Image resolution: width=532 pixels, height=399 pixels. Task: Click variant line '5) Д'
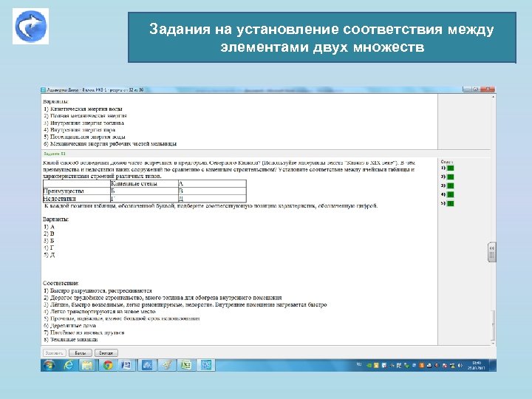[49, 255]
